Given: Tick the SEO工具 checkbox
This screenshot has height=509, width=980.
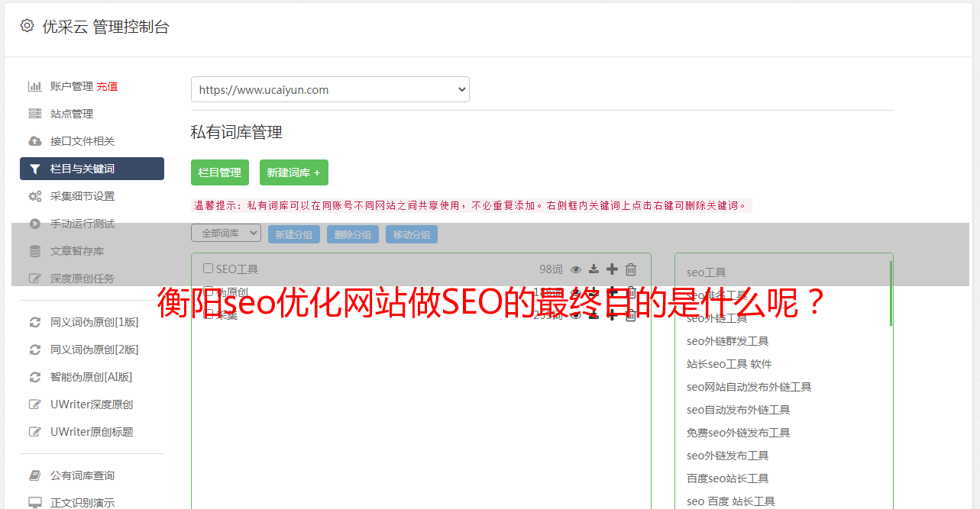Looking at the screenshot, I should pyautogui.click(x=208, y=269).
